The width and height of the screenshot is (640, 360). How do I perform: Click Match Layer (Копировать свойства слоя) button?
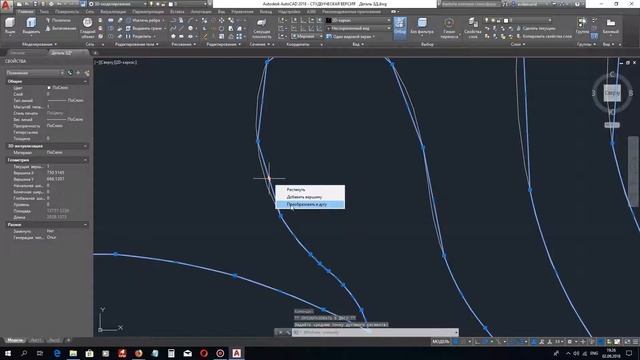(544, 36)
